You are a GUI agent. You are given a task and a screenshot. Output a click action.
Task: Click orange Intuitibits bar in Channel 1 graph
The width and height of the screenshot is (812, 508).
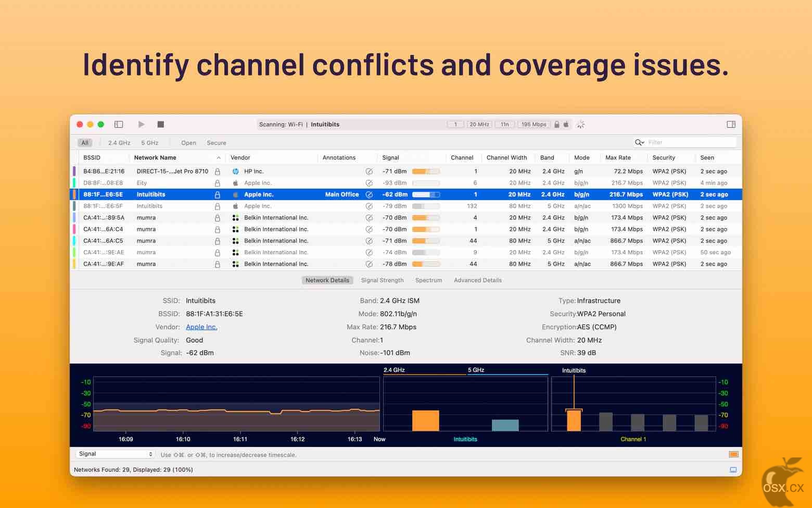(574, 420)
